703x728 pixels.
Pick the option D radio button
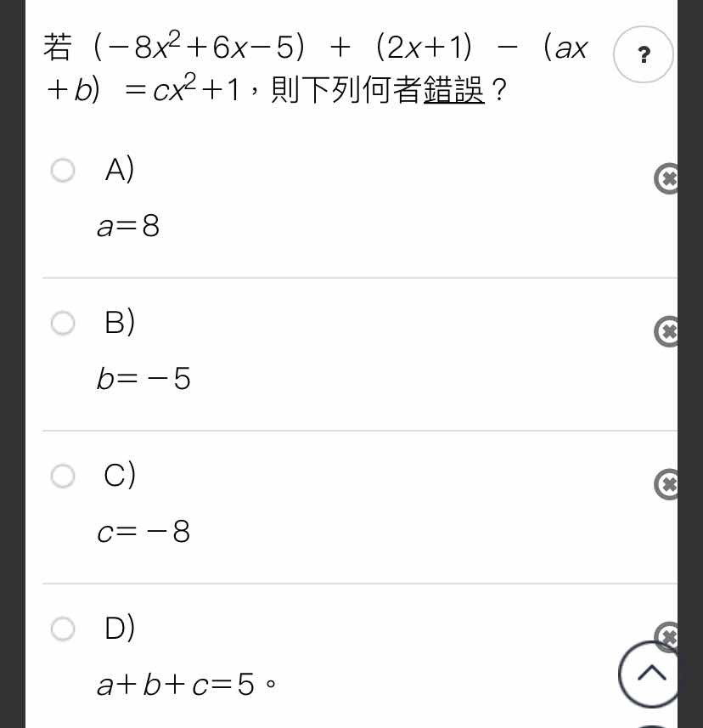coord(63,629)
